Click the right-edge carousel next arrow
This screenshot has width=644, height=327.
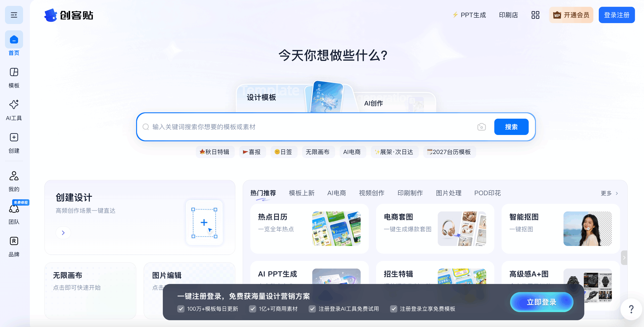[624, 258]
